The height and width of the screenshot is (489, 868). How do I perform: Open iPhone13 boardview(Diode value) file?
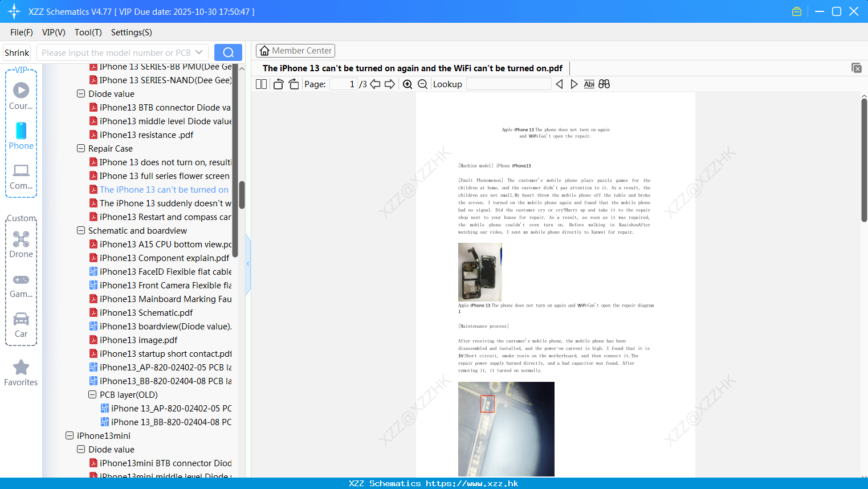point(160,326)
